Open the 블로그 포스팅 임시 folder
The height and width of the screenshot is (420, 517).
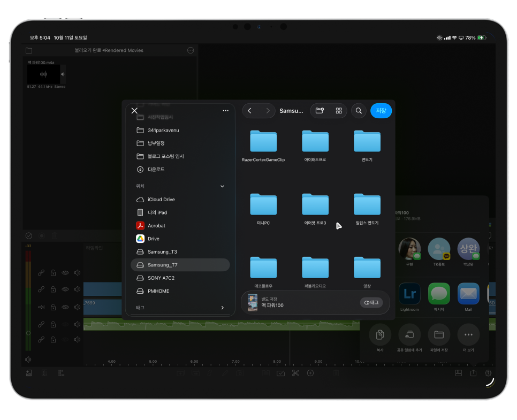point(180,156)
